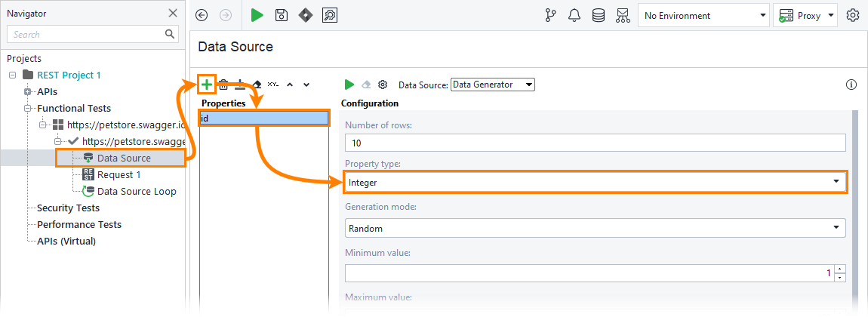Click the XY rename property icon

pos(273,85)
